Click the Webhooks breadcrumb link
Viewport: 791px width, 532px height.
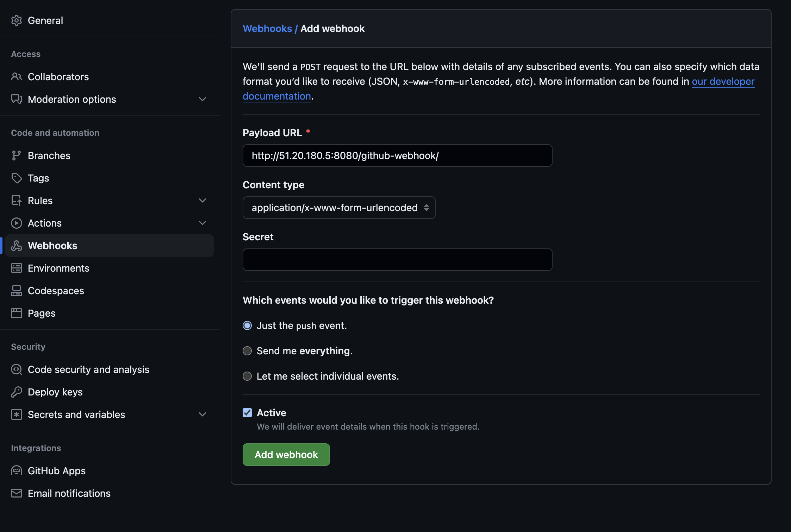click(x=267, y=28)
